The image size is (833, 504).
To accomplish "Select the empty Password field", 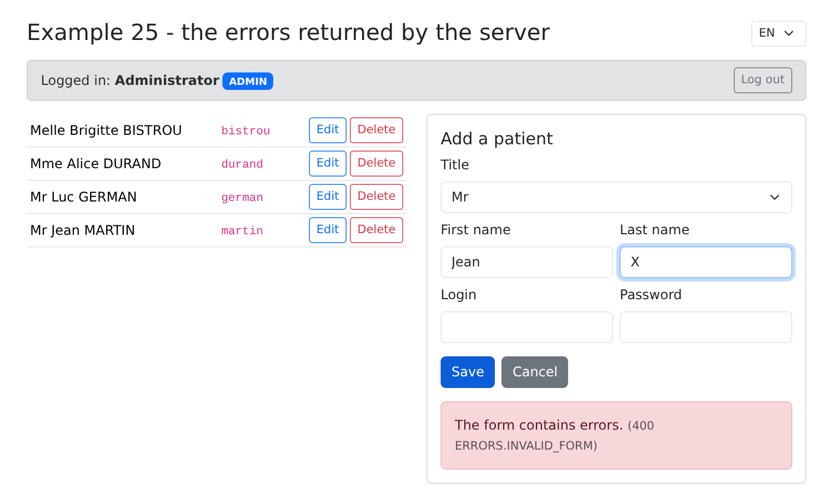I will click(x=706, y=327).
